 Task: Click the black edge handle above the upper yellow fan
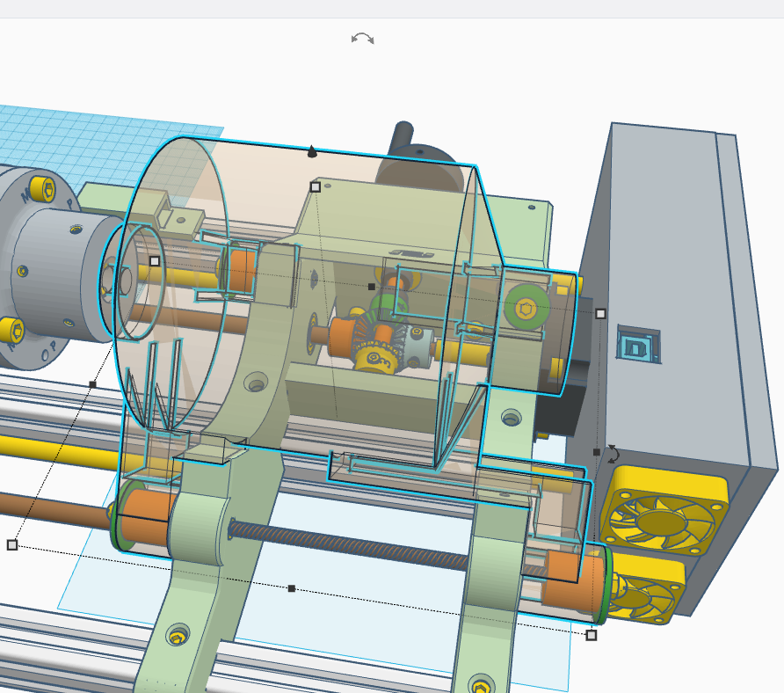pyautogui.click(x=596, y=452)
